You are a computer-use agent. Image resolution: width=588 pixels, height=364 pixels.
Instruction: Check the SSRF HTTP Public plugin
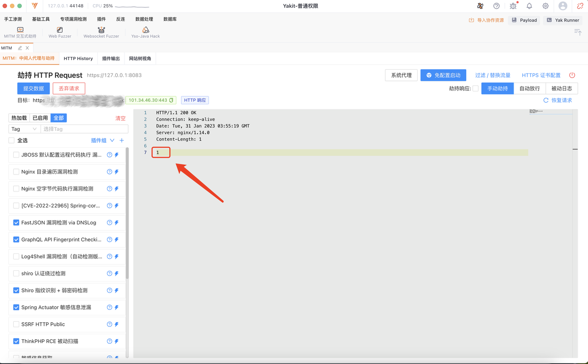pos(17,325)
